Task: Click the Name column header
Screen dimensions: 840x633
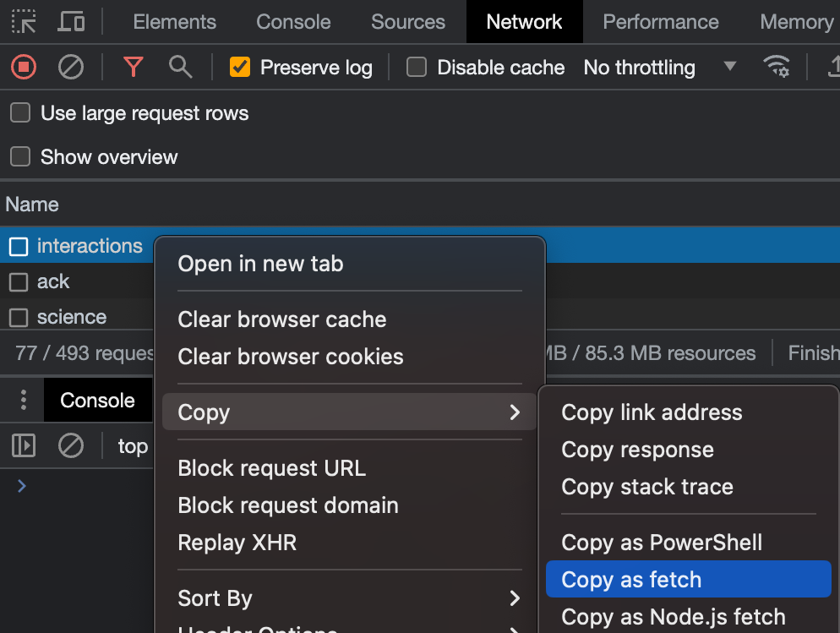Action: 32,204
